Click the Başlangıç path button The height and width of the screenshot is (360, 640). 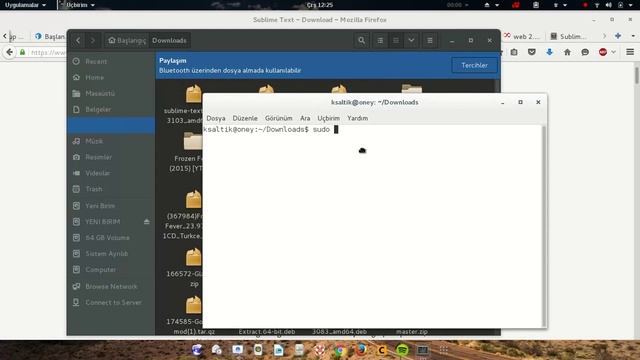pyautogui.click(x=127, y=40)
